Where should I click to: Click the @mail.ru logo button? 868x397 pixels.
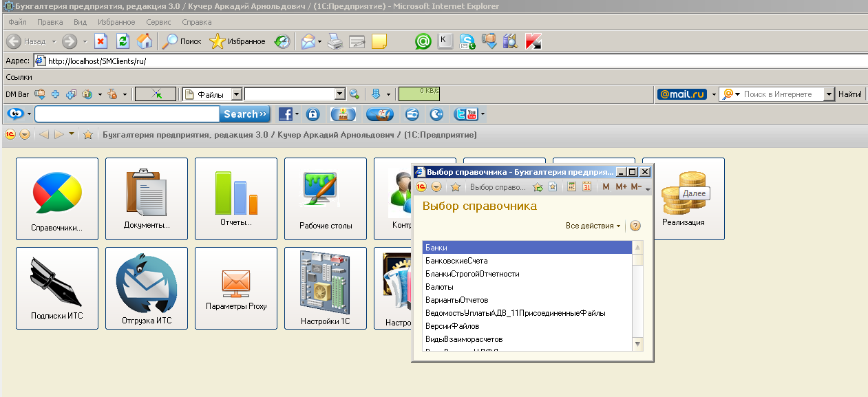pos(682,94)
